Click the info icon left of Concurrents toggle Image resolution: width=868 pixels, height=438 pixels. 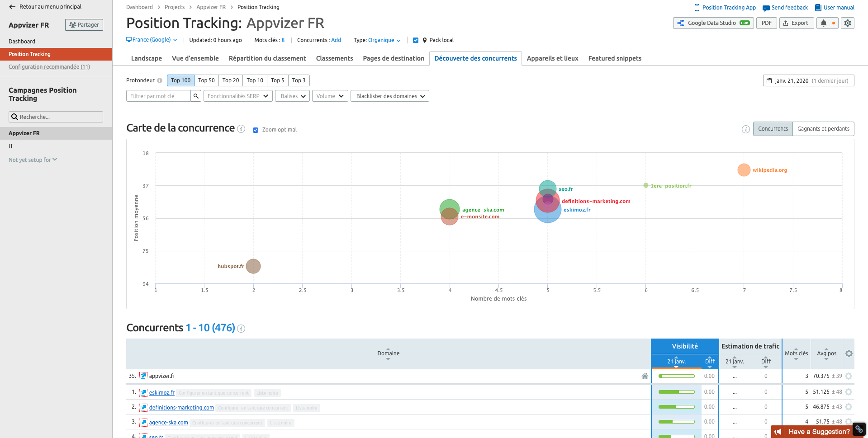746,129
